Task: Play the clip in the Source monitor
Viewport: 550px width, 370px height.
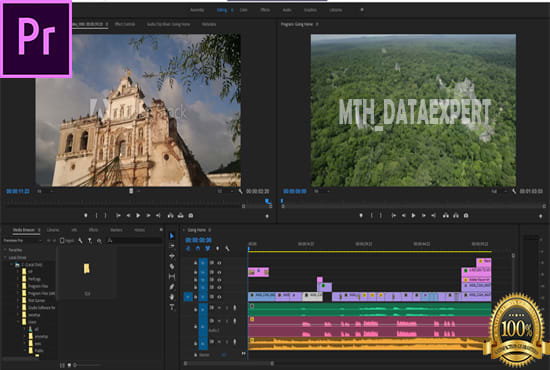Action: [138, 216]
